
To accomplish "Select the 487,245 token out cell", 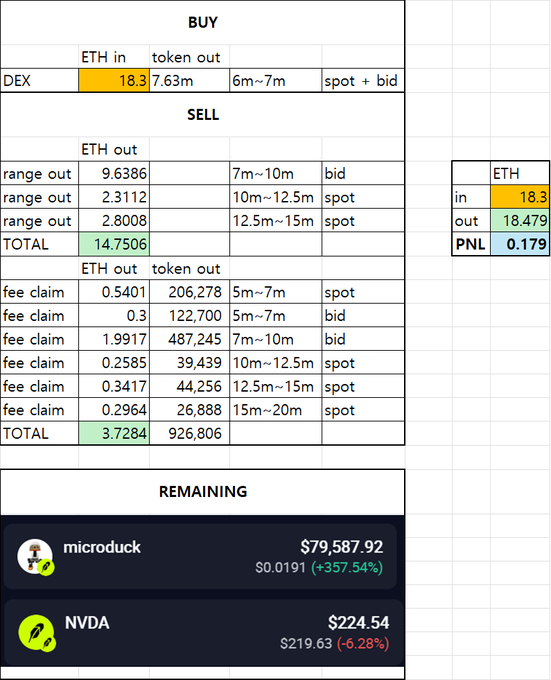I will pos(189,339).
